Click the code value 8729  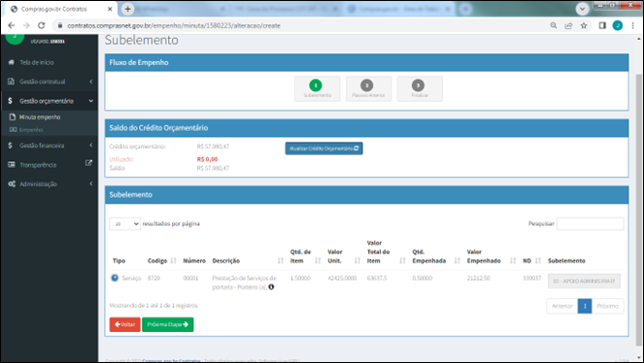(153, 279)
